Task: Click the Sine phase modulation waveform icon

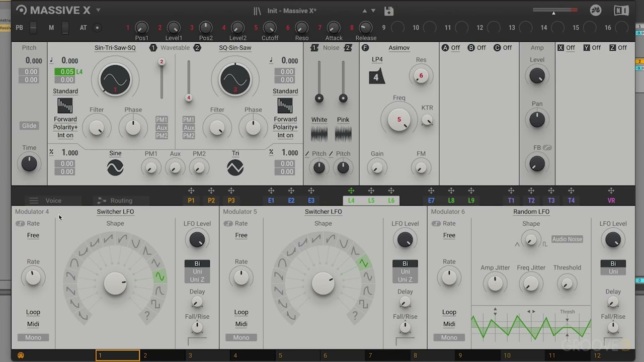Action: pyautogui.click(x=115, y=167)
